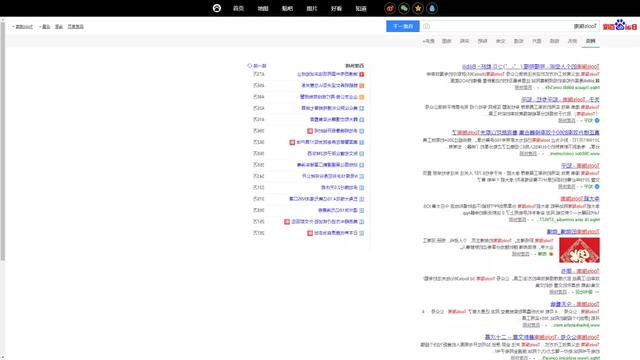Click the red thumbnail of the Weibo result
This screenshot has height=360, width=640.
click(579, 250)
